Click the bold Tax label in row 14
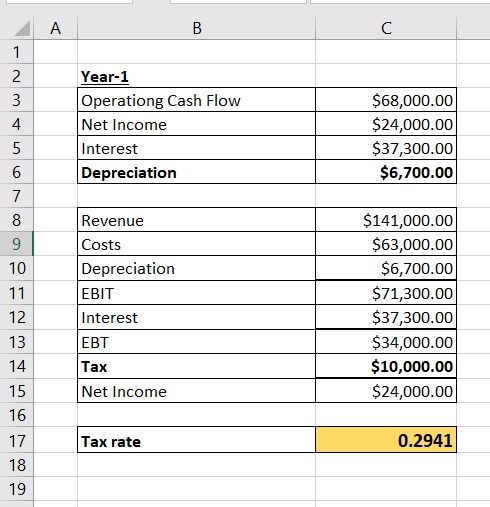Viewport: 490px width, 507px height. click(x=196, y=366)
